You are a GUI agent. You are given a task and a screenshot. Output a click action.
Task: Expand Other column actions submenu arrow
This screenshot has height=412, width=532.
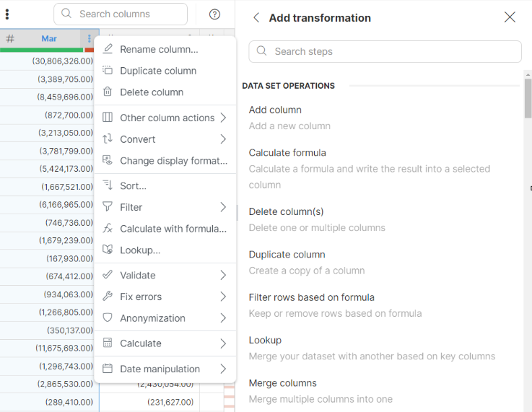(x=223, y=118)
